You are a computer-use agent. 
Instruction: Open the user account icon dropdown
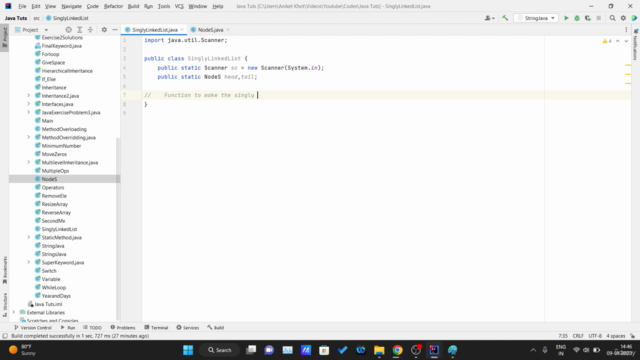489,18
